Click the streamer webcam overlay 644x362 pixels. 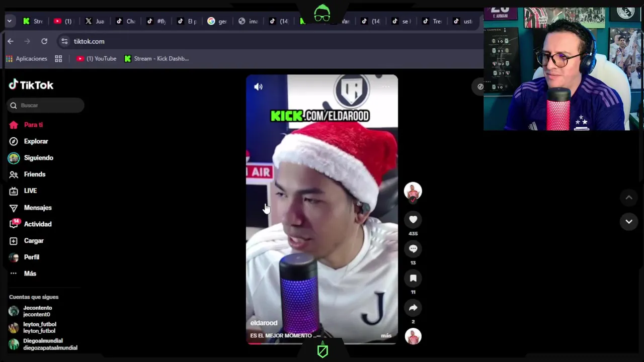coord(563,69)
